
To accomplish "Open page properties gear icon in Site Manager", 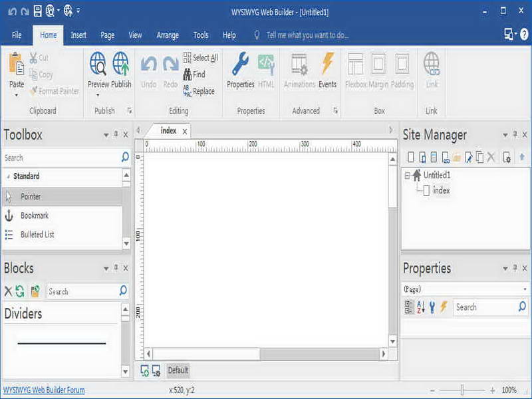I will [507, 157].
